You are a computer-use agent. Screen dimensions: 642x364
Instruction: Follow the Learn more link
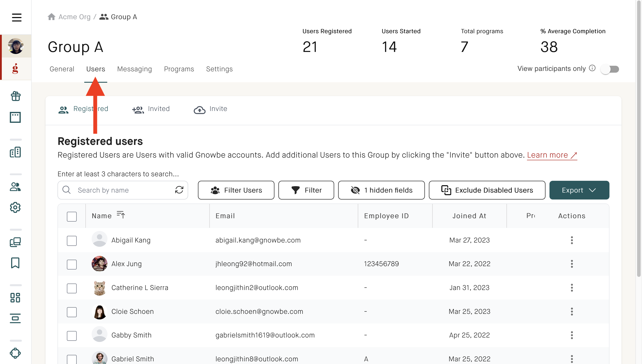coord(552,155)
